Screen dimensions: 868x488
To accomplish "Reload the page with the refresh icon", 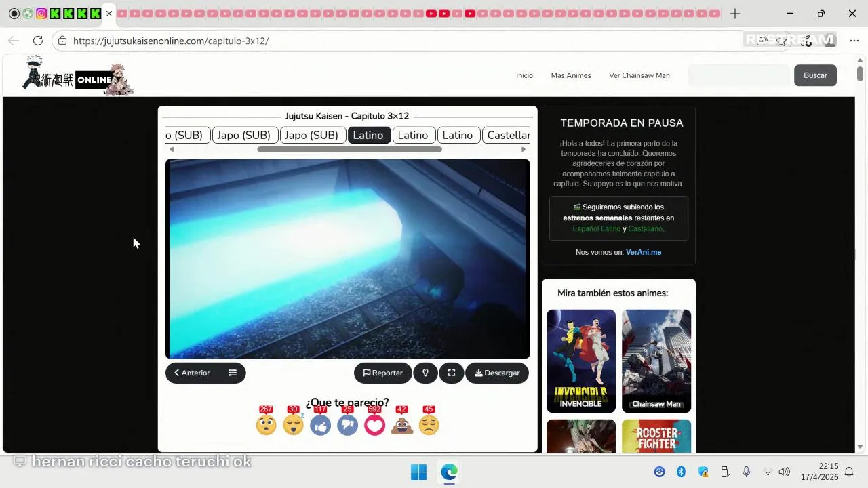I will pos(38,41).
